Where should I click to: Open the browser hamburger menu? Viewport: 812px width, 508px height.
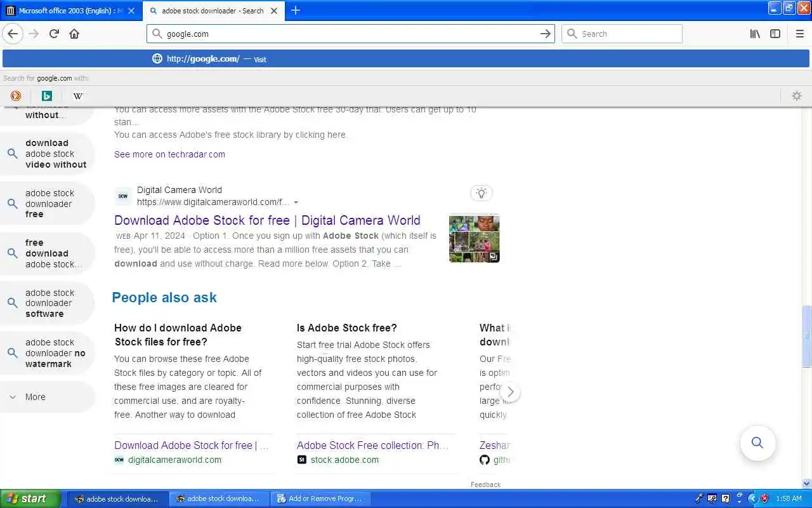pos(799,34)
